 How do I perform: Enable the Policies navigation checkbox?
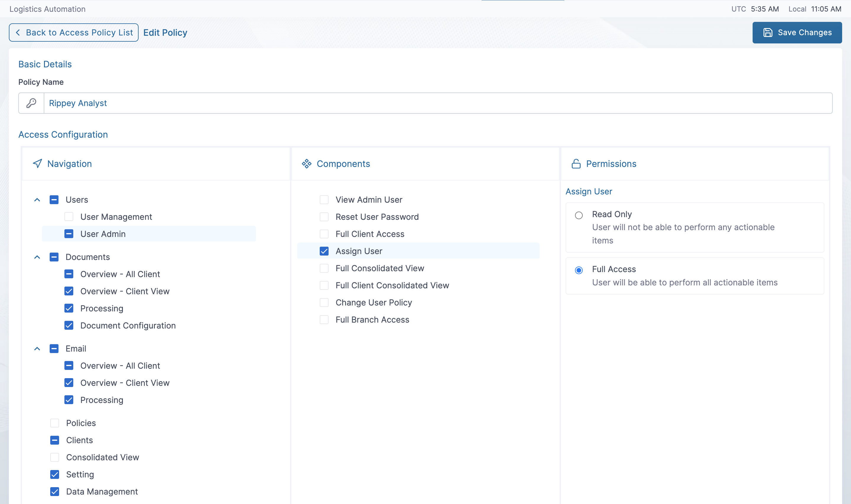coord(55,423)
